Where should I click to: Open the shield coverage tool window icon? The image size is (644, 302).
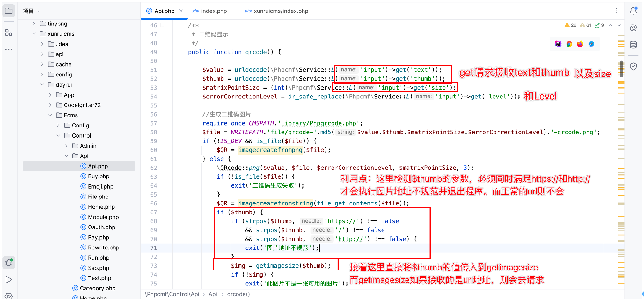click(633, 66)
